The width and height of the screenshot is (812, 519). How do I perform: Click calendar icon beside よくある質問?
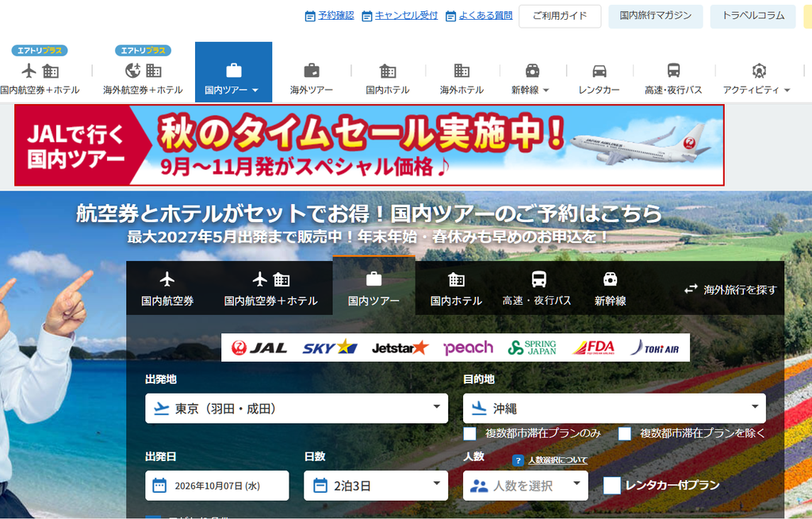coord(451,17)
